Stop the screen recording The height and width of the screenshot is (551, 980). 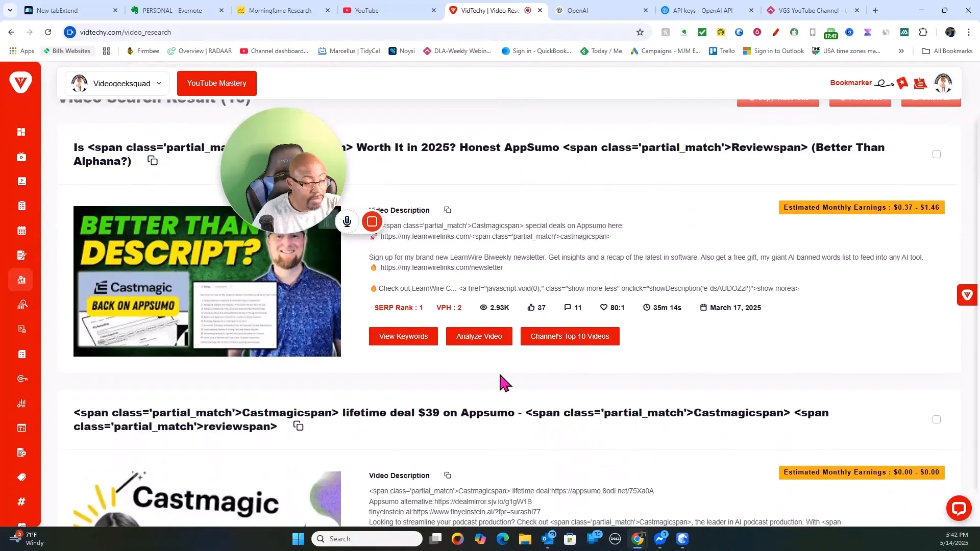[x=372, y=221]
